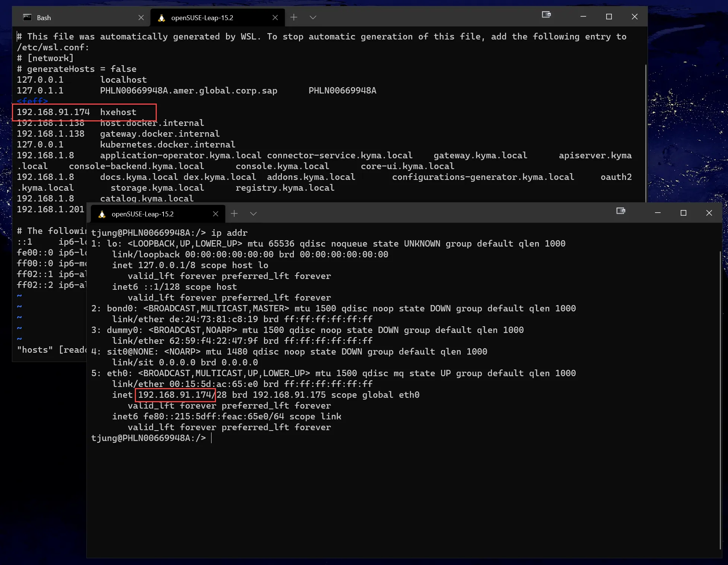This screenshot has width=728, height=565.
Task: Click the highlighted inet address in the ip addr output
Action: (x=175, y=395)
